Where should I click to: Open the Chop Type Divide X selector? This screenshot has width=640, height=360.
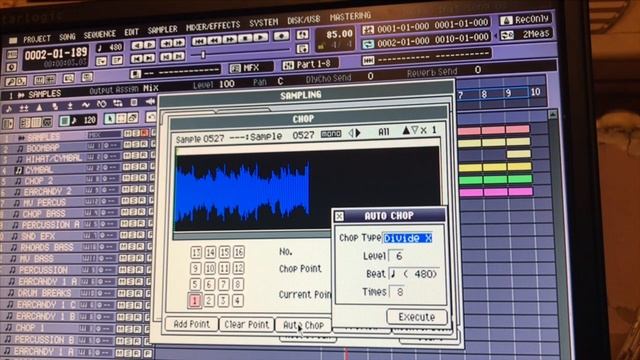tap(407, 238)
